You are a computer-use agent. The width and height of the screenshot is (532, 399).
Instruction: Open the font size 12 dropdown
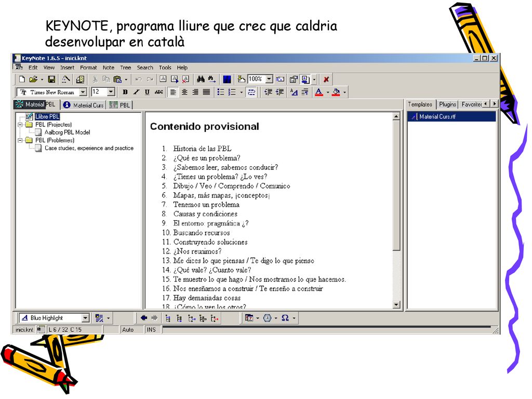click(x=111, y=92)
